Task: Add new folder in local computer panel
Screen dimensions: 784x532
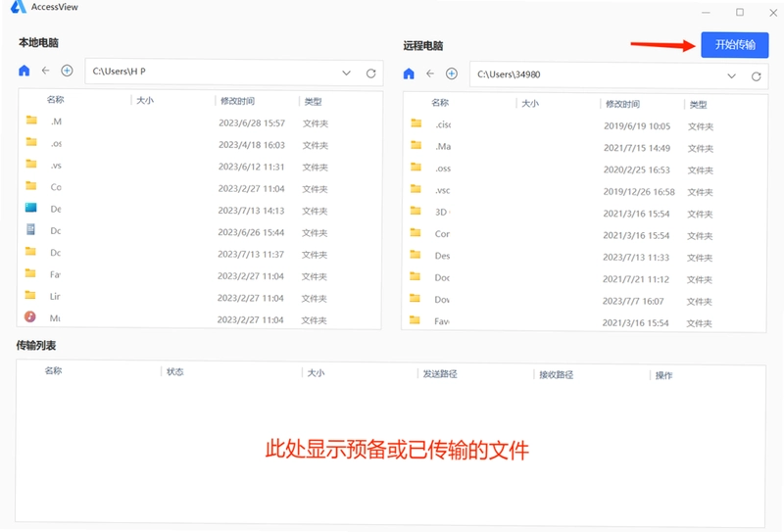Action: pyautogui.click(x=67, y=71)
